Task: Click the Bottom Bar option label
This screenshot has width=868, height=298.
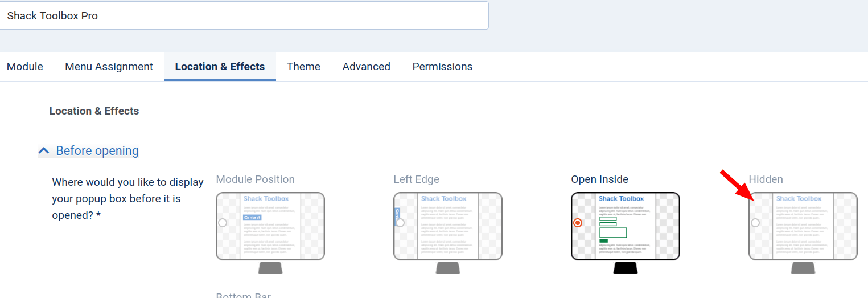Action: pos(243,295)
